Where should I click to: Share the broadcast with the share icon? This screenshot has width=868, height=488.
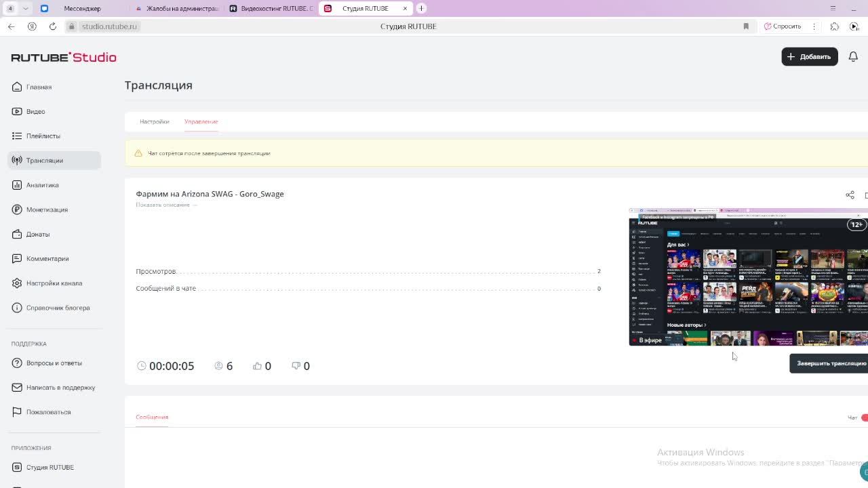850,195
